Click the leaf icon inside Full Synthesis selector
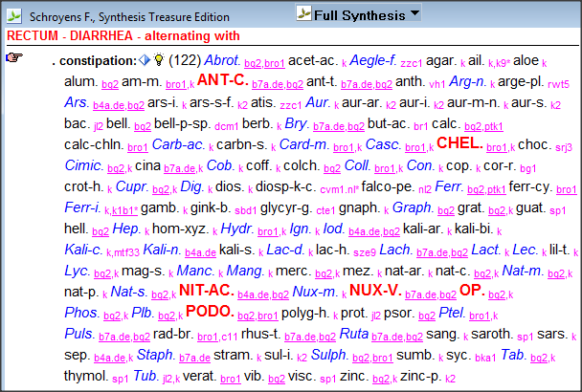Viewport: 582px width, 392px height. coord(303,14)
